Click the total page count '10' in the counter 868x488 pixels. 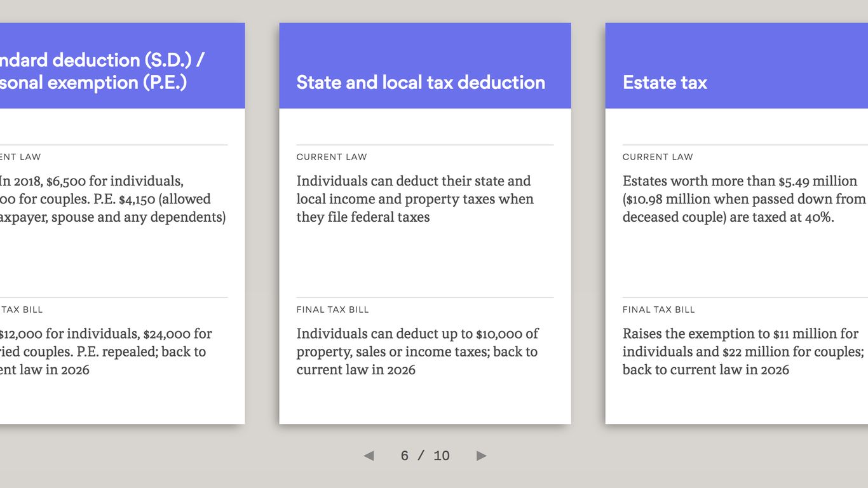442,456
